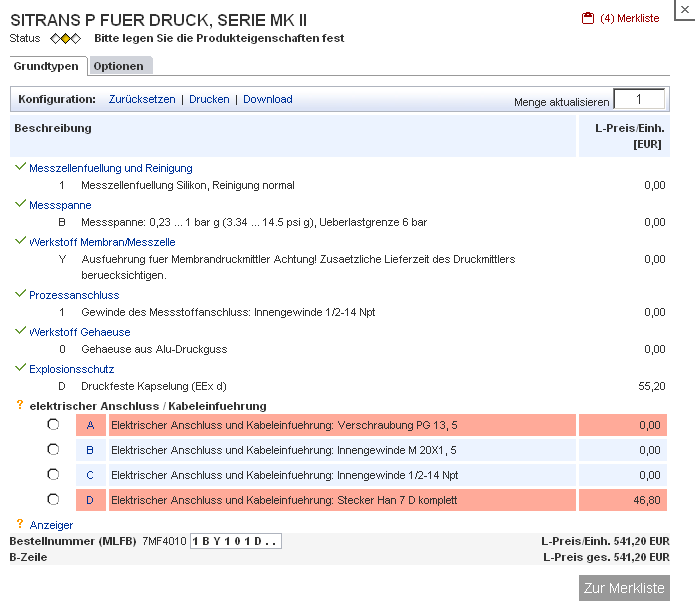This screenshot has width=695, height=611.
Task: Select radio option A Verschraubung PG 13,5
Action: pyautogui.click(x=53, y=425)
